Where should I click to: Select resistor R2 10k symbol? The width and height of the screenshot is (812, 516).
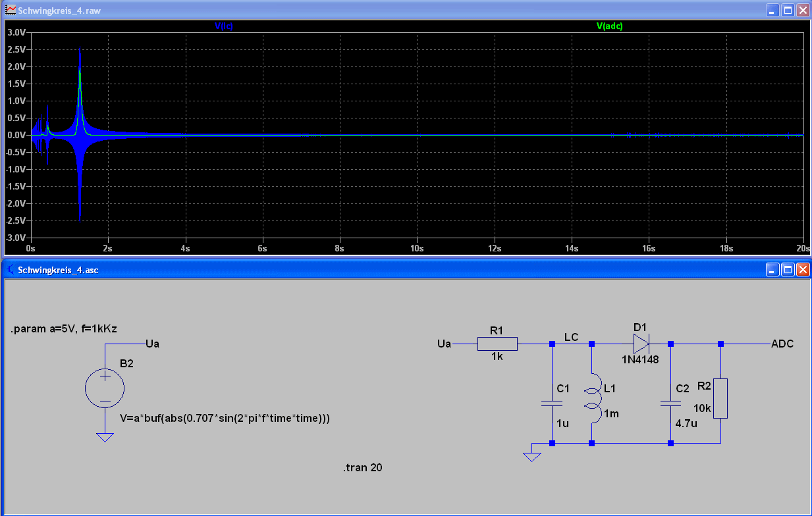[720, 398]
